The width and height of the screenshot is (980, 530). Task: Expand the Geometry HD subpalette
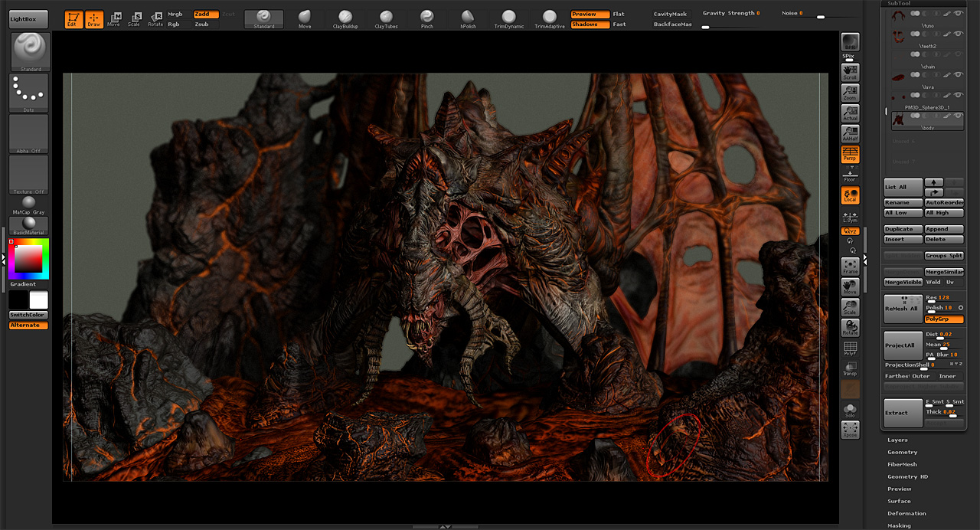tap(907, 476)
